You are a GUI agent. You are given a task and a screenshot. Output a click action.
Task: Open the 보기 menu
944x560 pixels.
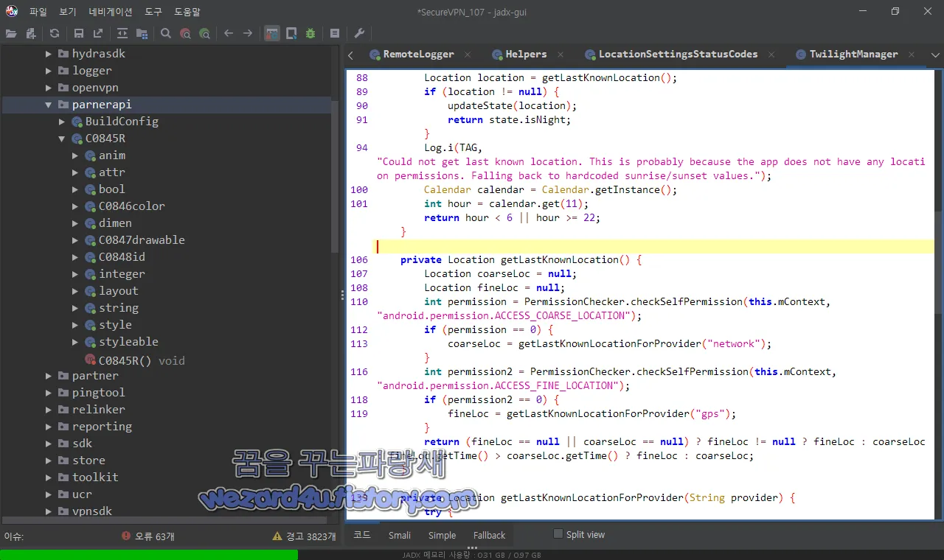click(68, 12)
